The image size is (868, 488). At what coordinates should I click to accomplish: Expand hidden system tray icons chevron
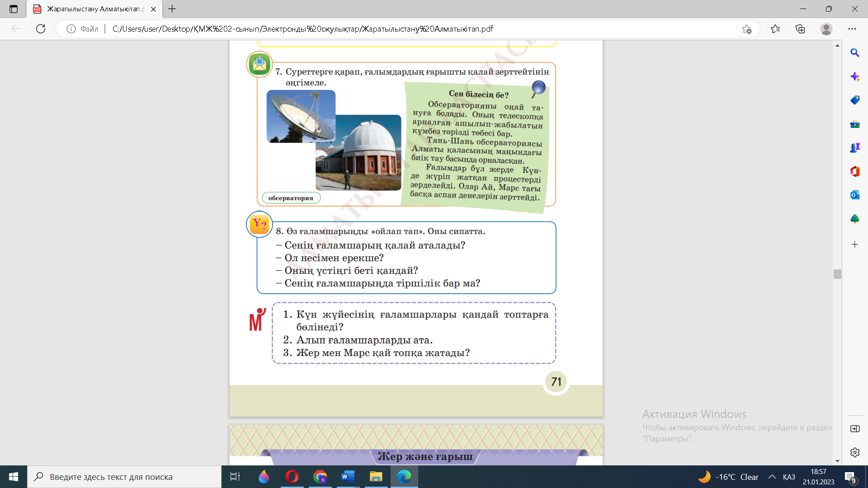(x=772, y=477)
